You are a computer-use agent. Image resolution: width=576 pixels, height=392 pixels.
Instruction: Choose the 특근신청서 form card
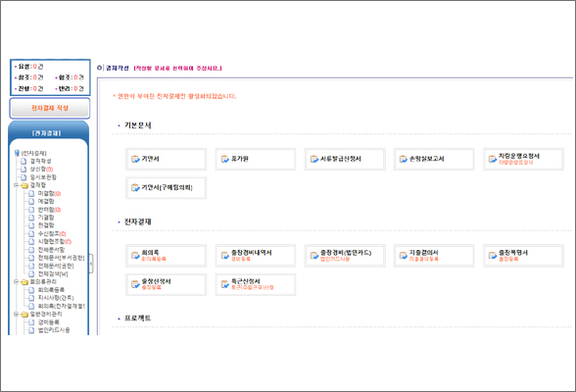[x=256, y=284]
